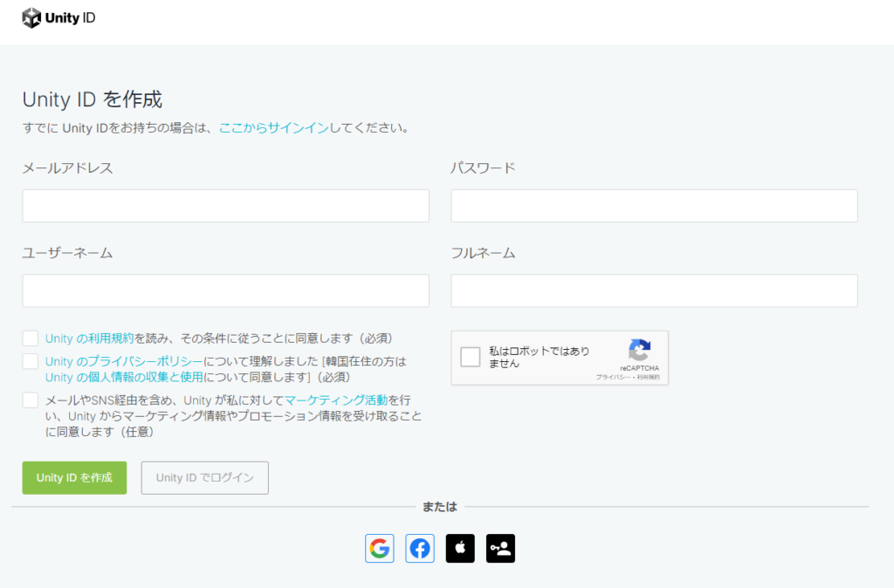This screenshot has height=588, width=894.
Task: Click the Unity ID を作成 page heading
Action: click(x=93, y=99)
